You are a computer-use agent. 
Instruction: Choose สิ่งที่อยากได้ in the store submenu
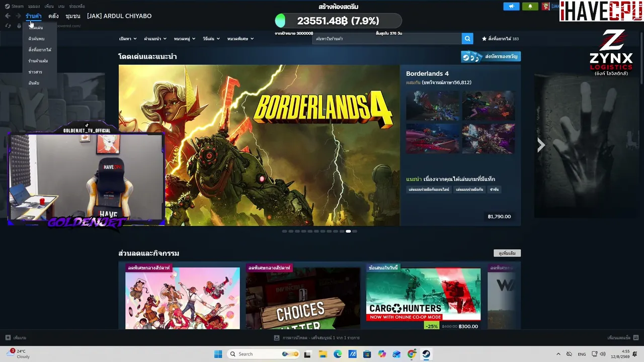click(x=40, y=50)
